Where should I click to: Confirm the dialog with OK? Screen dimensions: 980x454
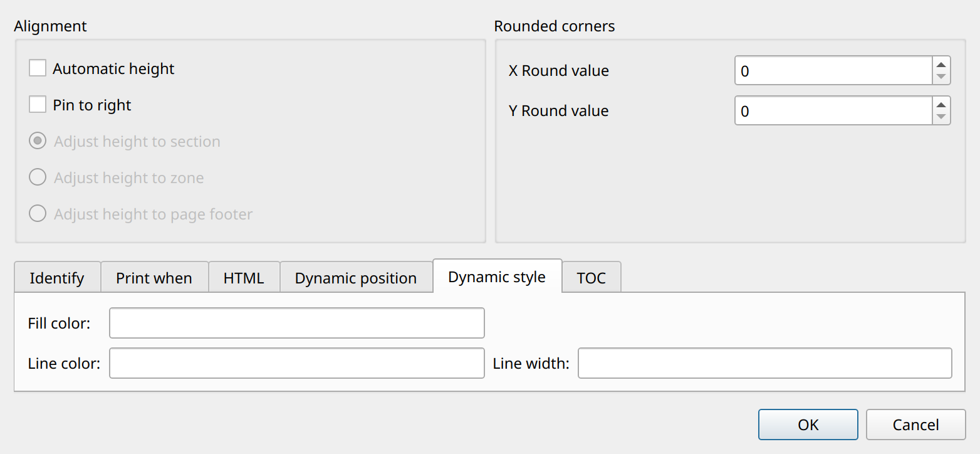tap(808, 425)
